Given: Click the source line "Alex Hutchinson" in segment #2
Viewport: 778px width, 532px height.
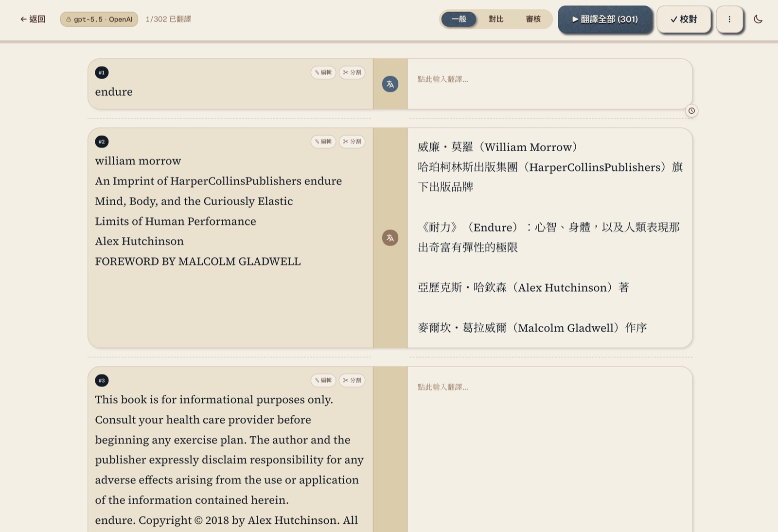Looking at the screenshot, I should click(140, 241).
